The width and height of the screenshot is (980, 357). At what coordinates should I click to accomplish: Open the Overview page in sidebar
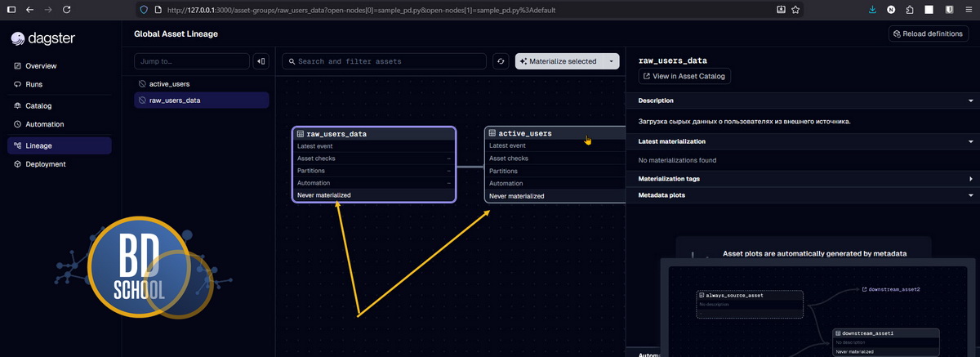[40, 65]
